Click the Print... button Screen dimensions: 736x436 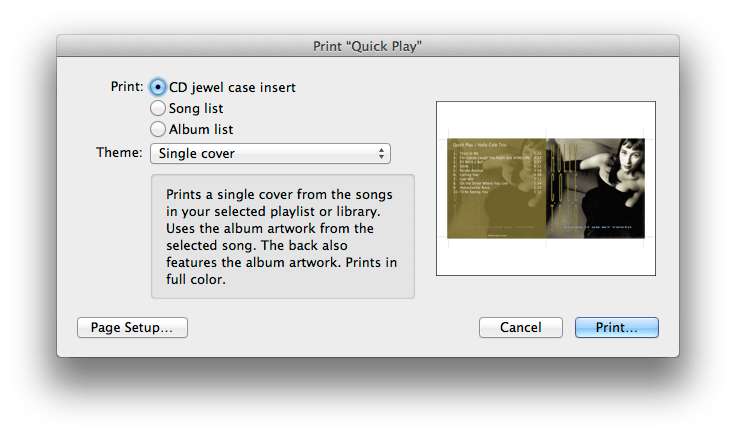(x=617, y=327)
